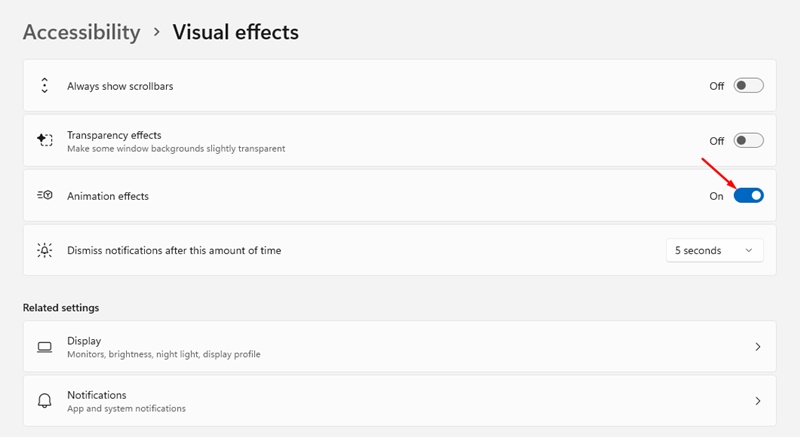Click the Animation effects label text
Viewport: 800px width, 437px height.
[108, 196]
